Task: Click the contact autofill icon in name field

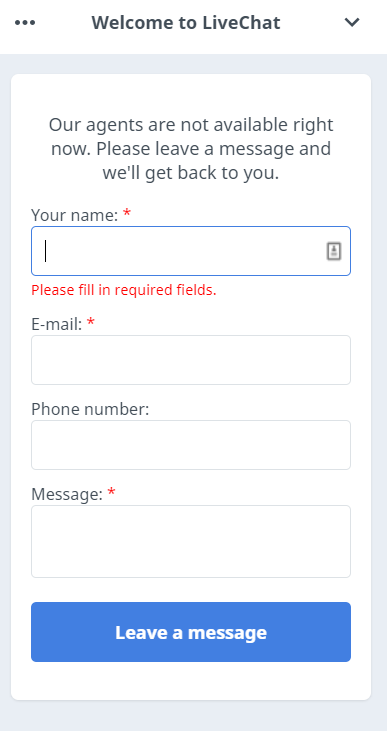Action: point(334,251)
